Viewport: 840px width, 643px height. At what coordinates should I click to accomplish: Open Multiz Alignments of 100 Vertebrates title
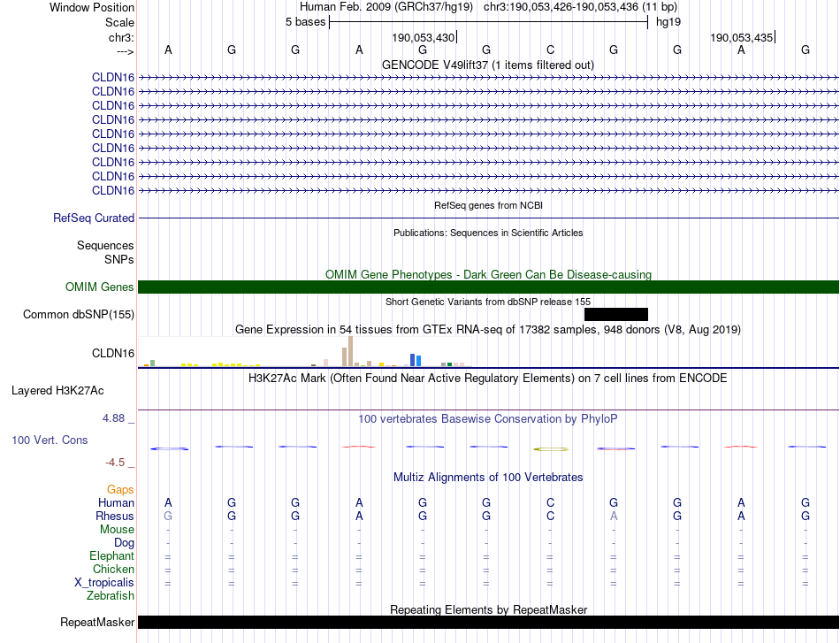[x=488, y=478]
